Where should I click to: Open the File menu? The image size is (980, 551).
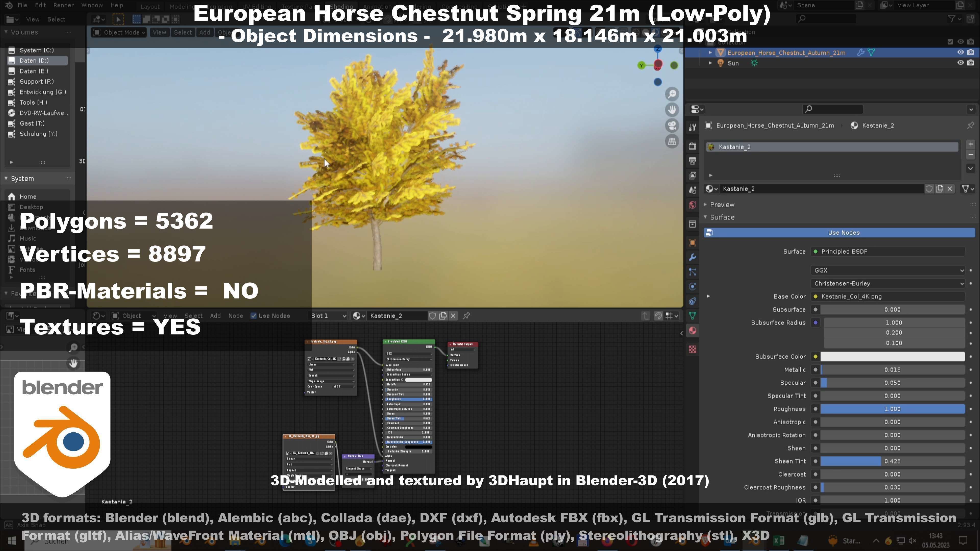[x=22, y=5]
